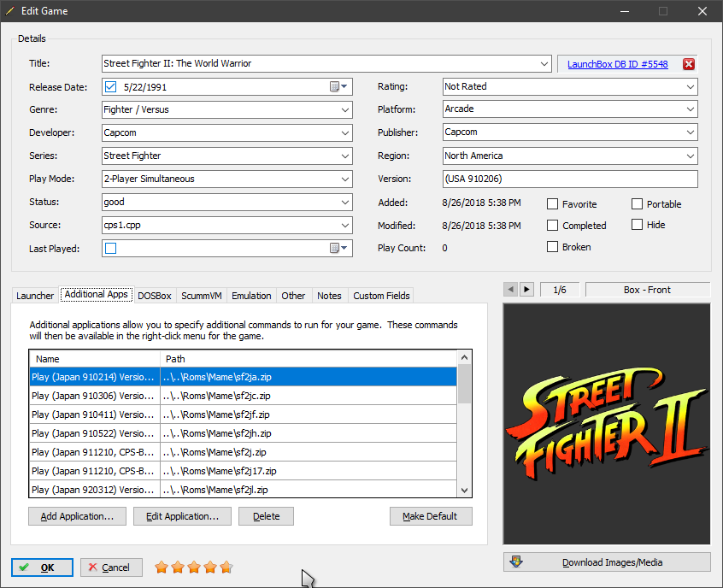The height and width of the screenshot is (588, 723).
Task: Open the Genre dropdown
Action: click(x=345, y=109)
